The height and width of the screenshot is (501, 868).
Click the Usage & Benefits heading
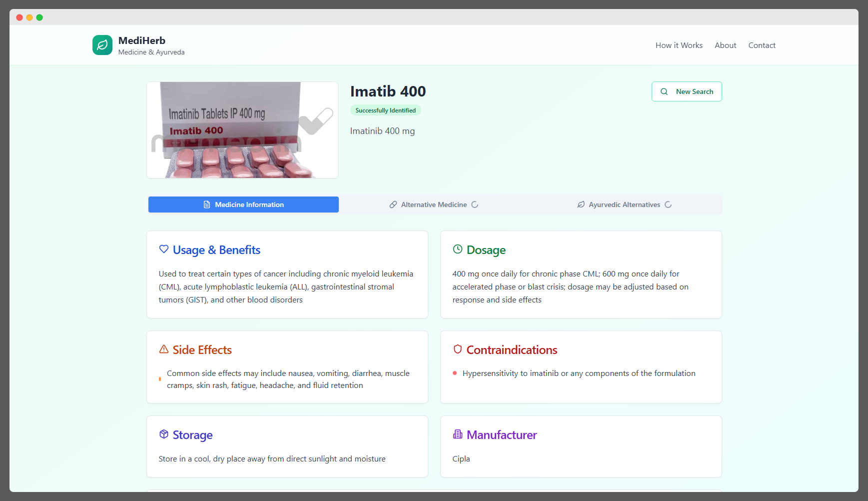216,250
